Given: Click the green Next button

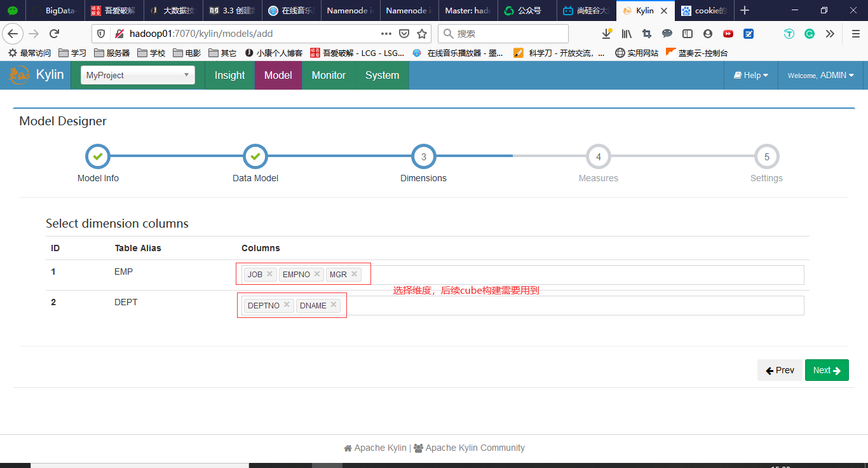Looking at the screenshot, I should click(x=827, y=370).
